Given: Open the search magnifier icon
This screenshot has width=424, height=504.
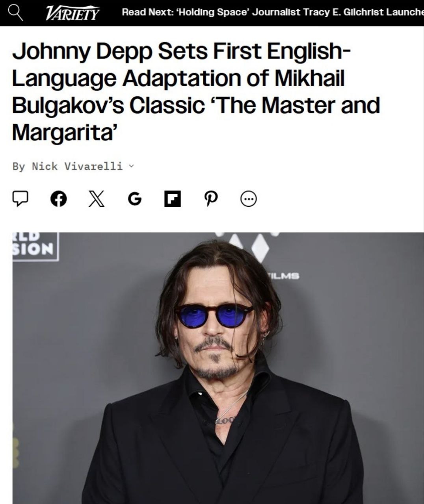Looking at the screenshot, I should point(16,13).
